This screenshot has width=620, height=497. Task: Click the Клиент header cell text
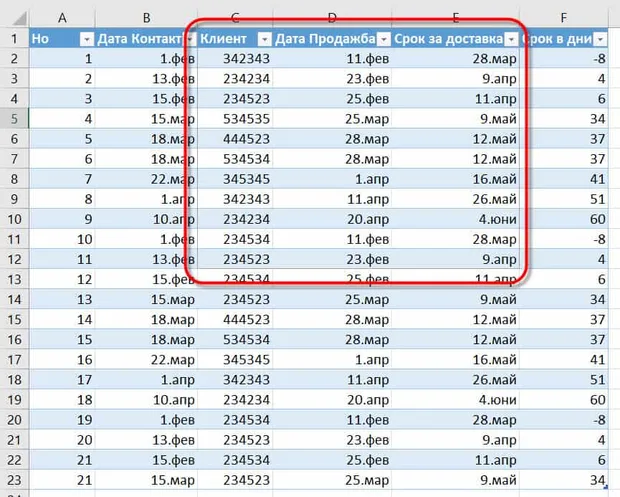[223, 39]
